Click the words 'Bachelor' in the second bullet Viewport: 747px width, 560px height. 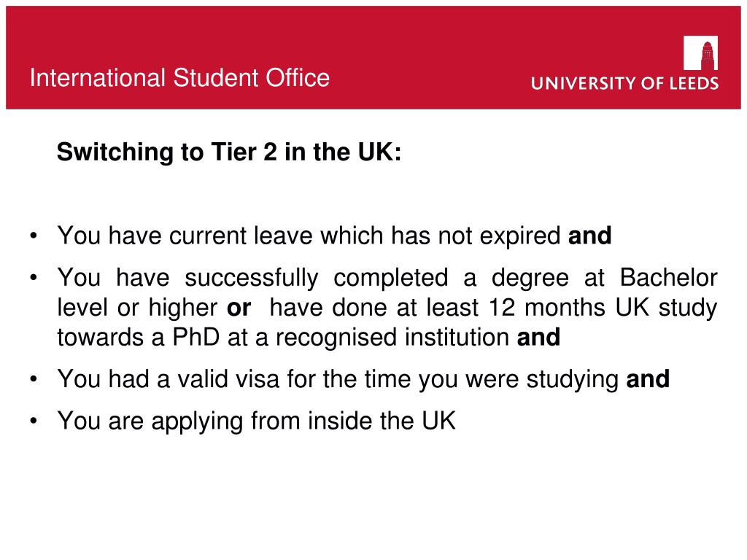click(x=669, y=278)
